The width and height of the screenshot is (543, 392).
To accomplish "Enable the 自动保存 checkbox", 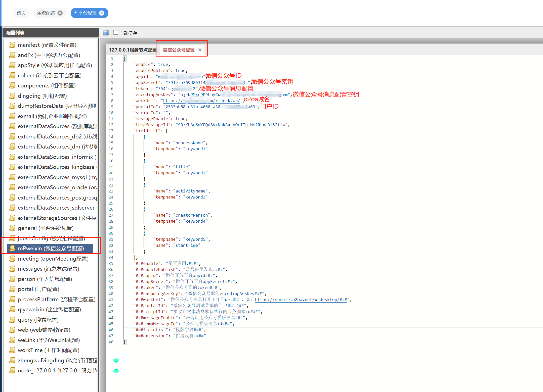I will pyautogui.click(x=115, y=32).
